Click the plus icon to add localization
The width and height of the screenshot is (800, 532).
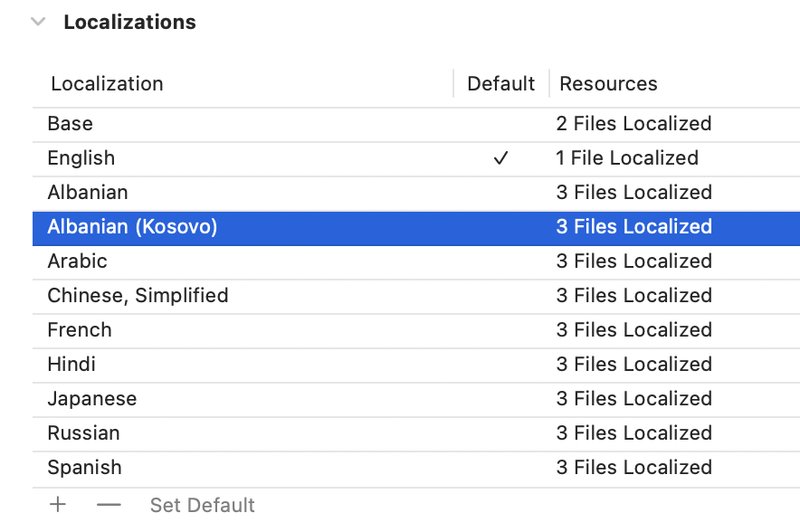pyautogui.click(x=58, y=505)
